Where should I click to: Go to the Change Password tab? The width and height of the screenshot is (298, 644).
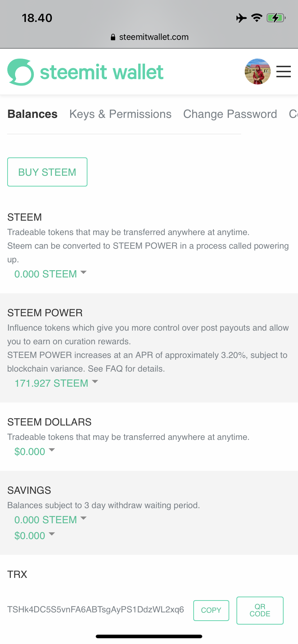click(x=230, y=114)
